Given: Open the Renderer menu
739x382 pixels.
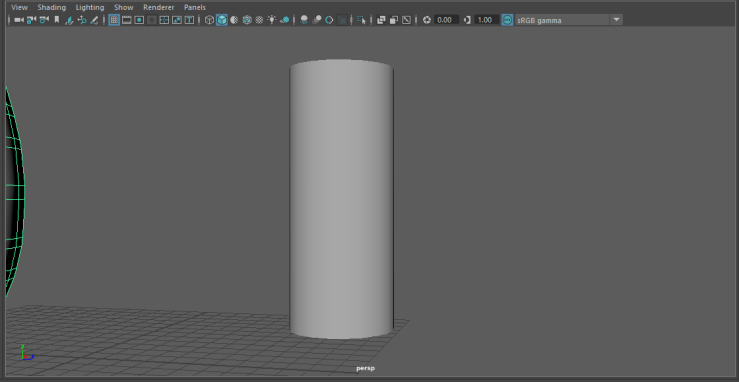Looking at the screenshot, I should (159, 8).
